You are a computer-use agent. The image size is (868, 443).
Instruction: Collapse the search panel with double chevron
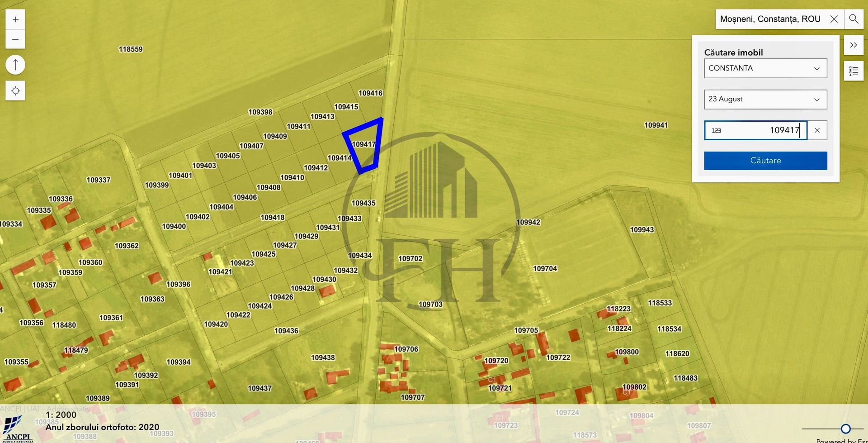pyautogui.click(x=854, y=45)
